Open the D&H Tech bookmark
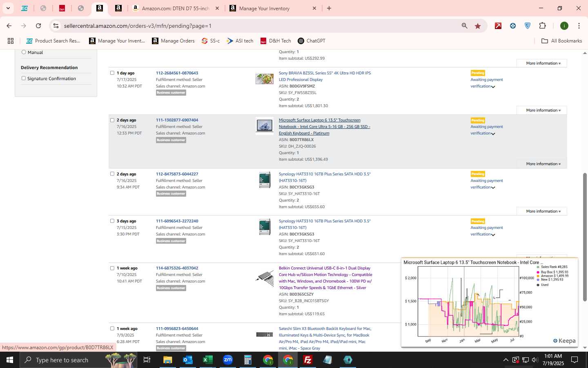The width and height of the screenshot is (588, 368). pyautogui.click(x=276, y=41)
